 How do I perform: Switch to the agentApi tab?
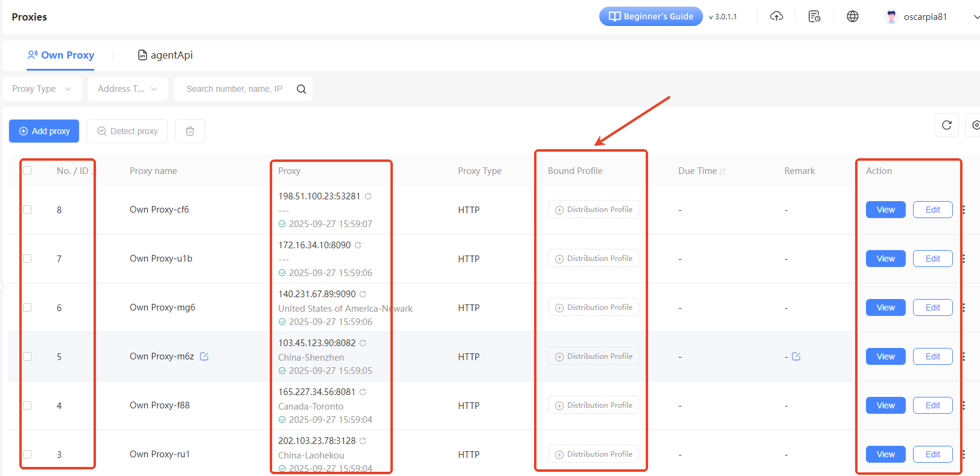[x=165, y=55]
